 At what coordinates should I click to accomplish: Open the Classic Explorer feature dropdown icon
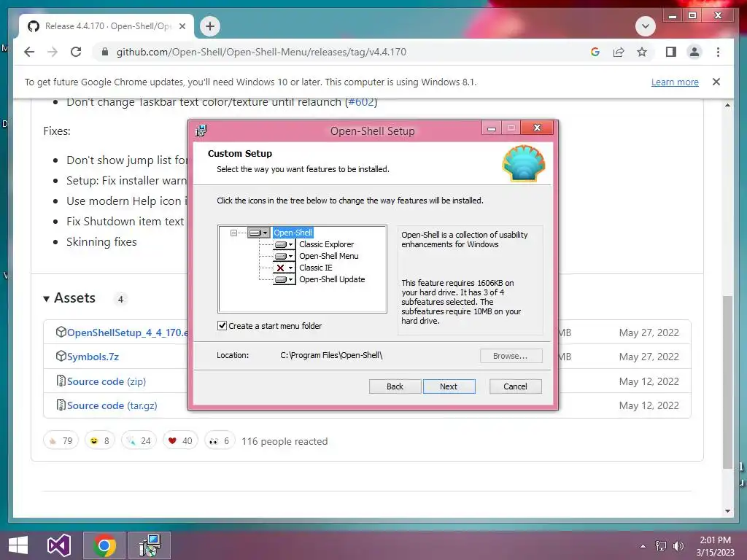(x=284, y=244)
